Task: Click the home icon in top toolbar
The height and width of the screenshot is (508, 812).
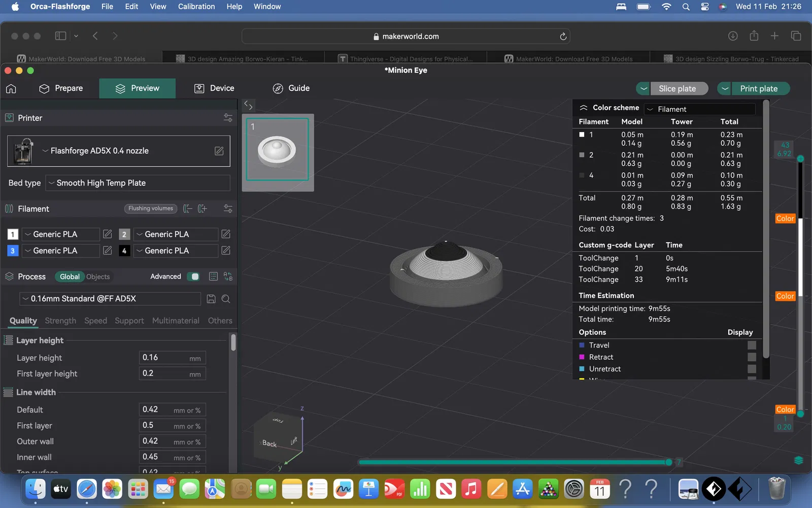Action: coord(11,89)
